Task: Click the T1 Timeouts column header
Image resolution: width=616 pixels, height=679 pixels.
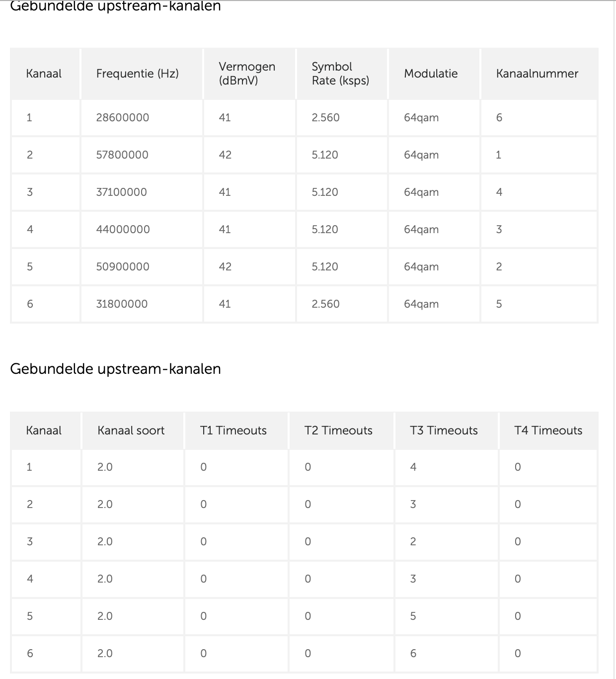Action: click(x=233, y=430)
